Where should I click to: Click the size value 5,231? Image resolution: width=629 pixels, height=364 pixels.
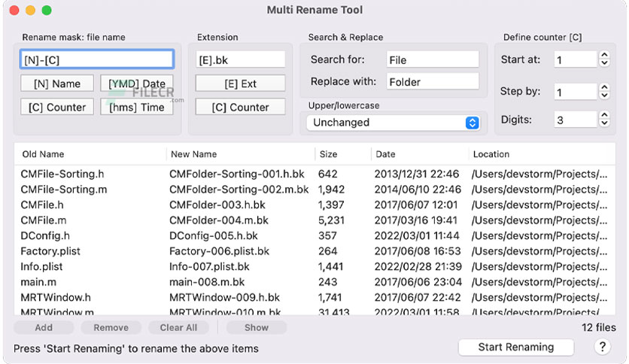331,220
